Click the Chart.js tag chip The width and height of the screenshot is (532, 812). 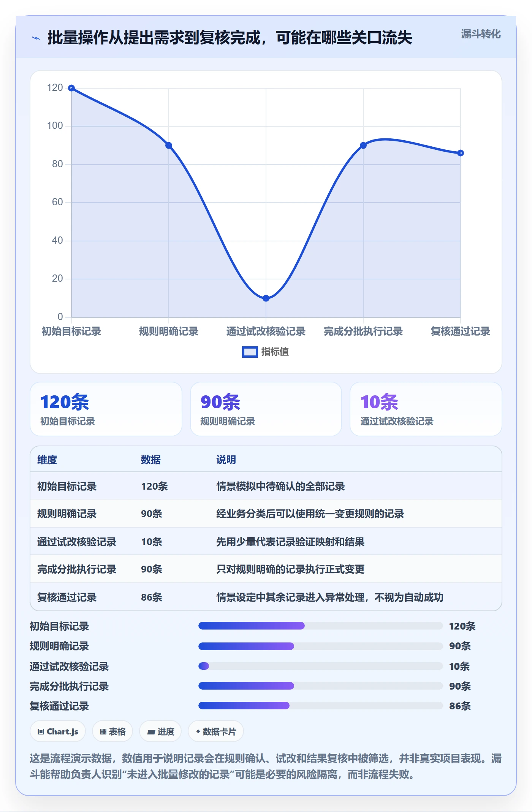(x=58, y=731)
